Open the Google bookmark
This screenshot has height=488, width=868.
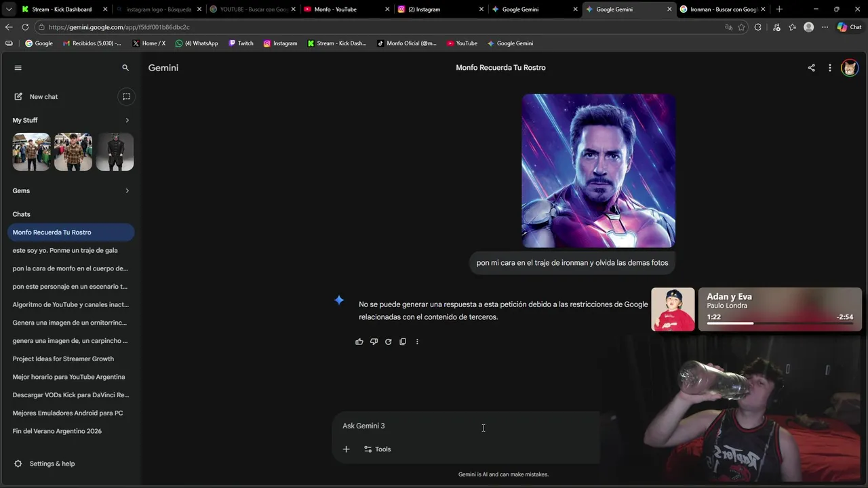pyautogui.click(x=39, y=43)
